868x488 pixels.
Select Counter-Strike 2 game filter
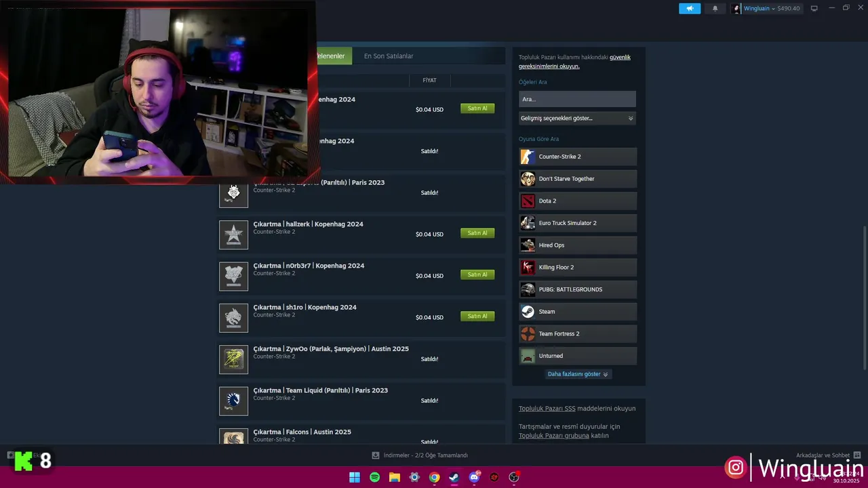click(578, 157)
